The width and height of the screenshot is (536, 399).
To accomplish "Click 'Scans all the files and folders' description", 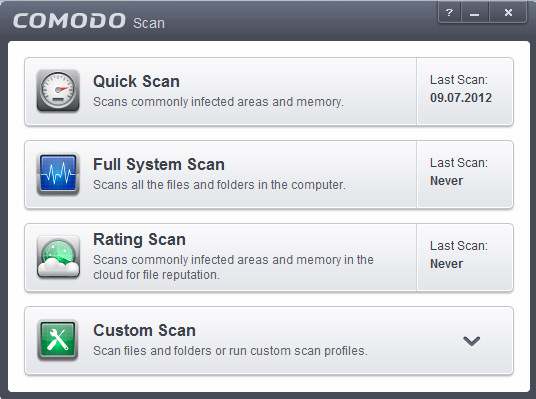I will pyautogui.click(x=219, y=185).
